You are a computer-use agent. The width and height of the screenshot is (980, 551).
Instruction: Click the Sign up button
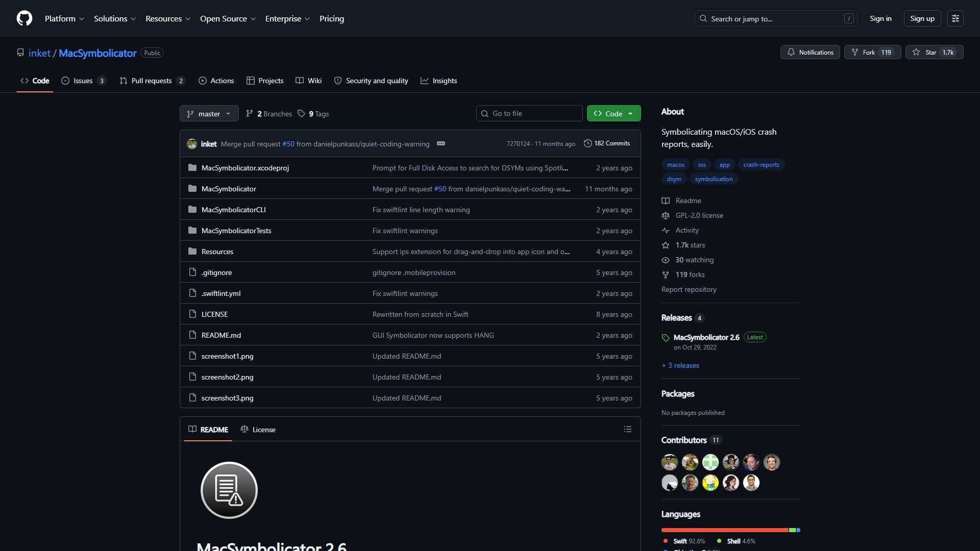coord(922,18)
